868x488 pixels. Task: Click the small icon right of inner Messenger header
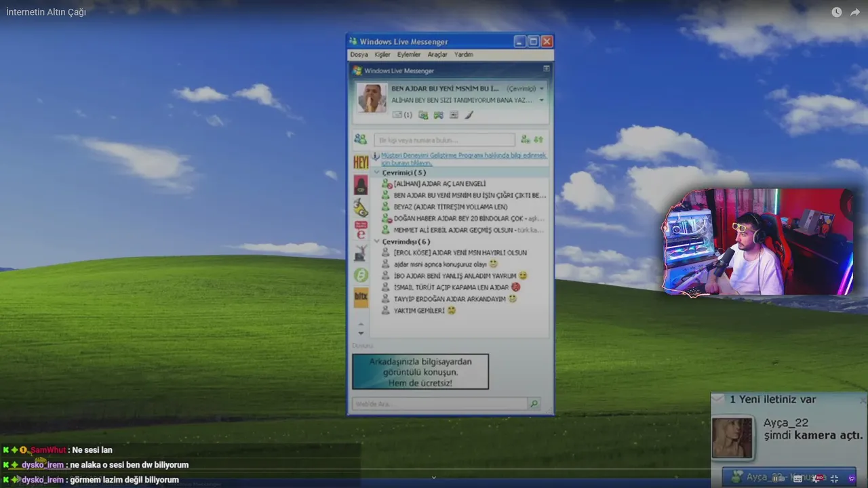coord(547,69)
